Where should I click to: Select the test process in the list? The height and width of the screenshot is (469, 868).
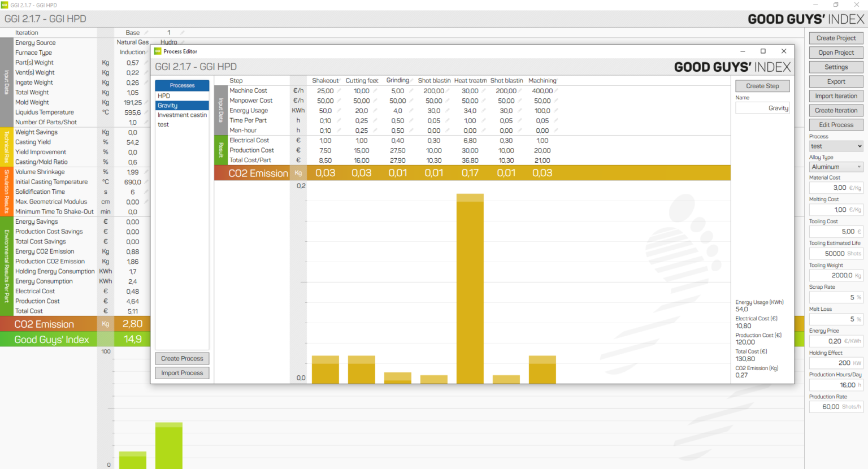[182, 125]
